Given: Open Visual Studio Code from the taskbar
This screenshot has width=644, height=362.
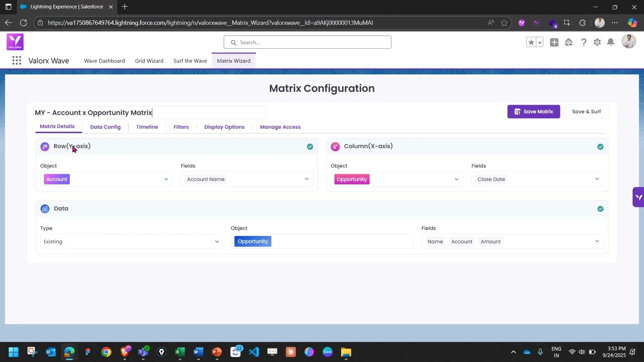Looking at the screenshot, I should [254, 352].
